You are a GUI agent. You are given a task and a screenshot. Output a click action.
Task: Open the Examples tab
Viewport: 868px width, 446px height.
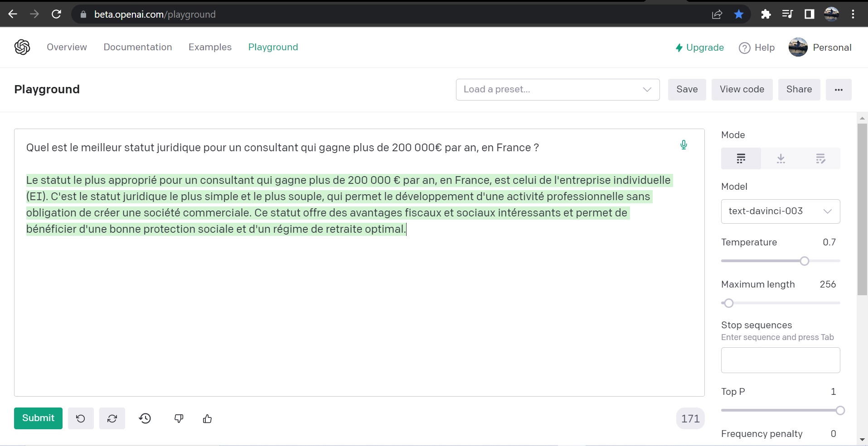click(210, 47)
